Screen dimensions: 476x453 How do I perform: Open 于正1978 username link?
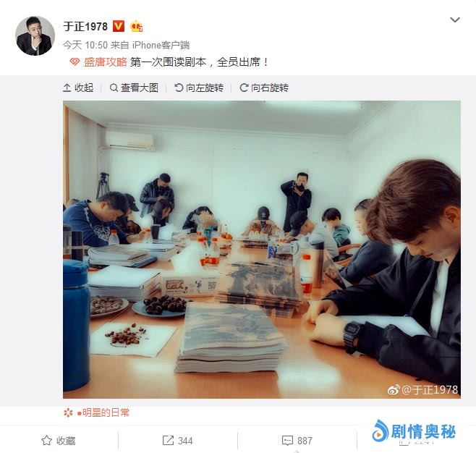click(x=85, y=27)
